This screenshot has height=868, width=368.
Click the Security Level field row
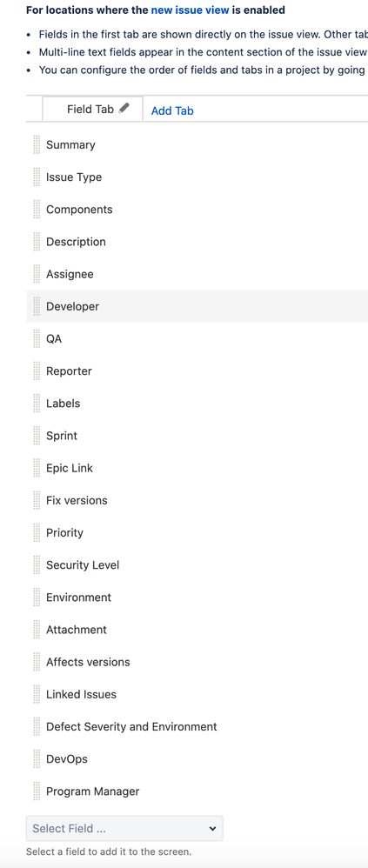click(x=197, y=564)
